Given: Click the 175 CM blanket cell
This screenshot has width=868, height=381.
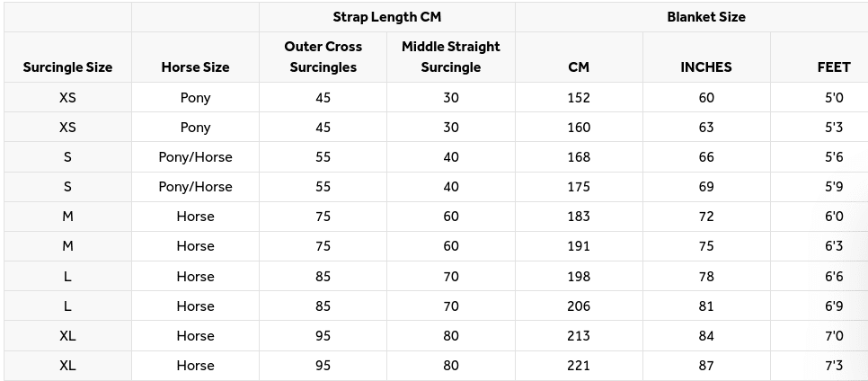Looking at the screenshot, I should [x=579, y=187].
